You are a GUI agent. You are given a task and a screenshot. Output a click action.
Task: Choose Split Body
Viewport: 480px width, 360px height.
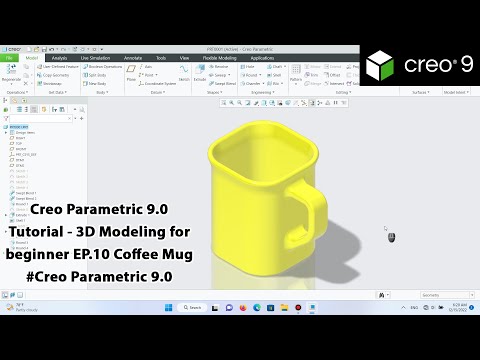tap(95, 75)
